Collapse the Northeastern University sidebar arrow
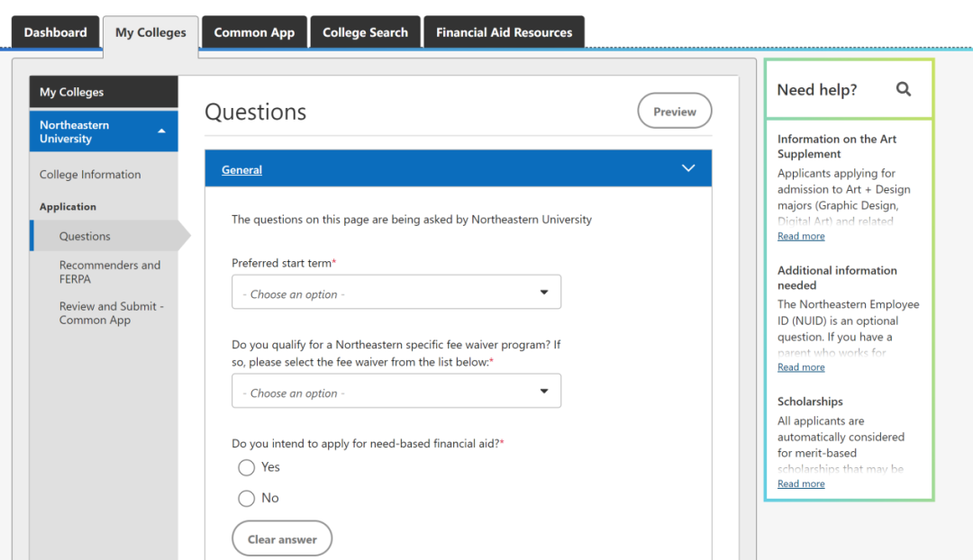The image size is (973, 560). point(161,131)
